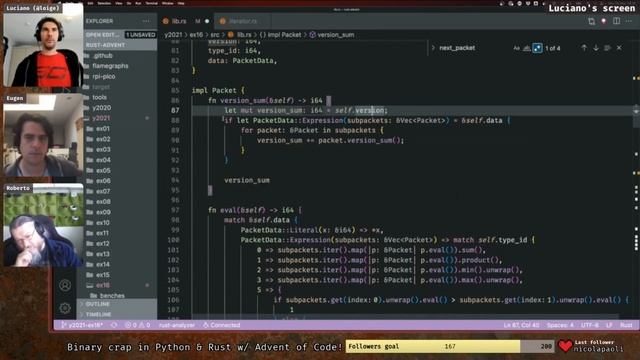Toggle Find in Selection icon

(607, 48)
